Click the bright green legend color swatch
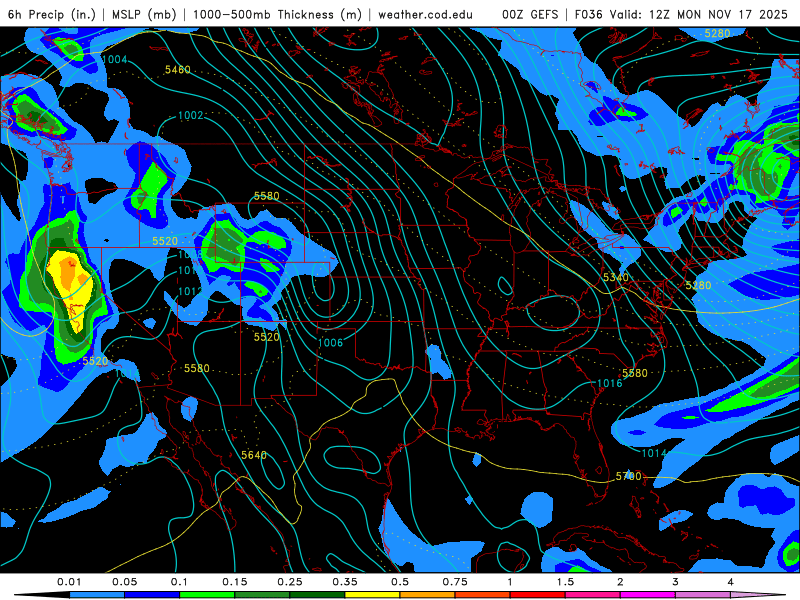 [207, 595]
